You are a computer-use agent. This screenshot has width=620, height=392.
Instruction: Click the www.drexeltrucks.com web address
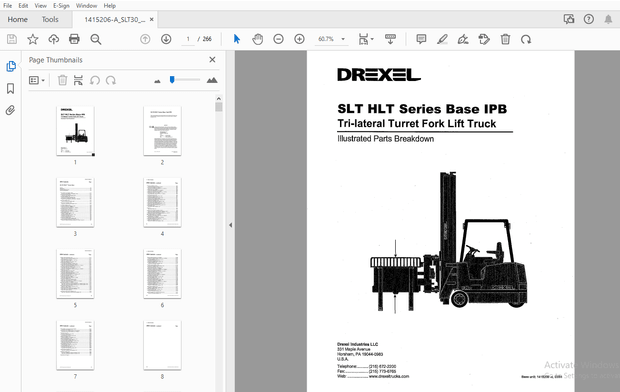coord(389,376)
